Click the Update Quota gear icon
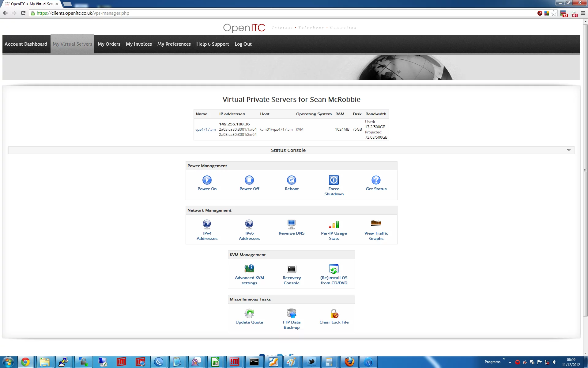The image size is (588, 368). click(x=249, y=313)
